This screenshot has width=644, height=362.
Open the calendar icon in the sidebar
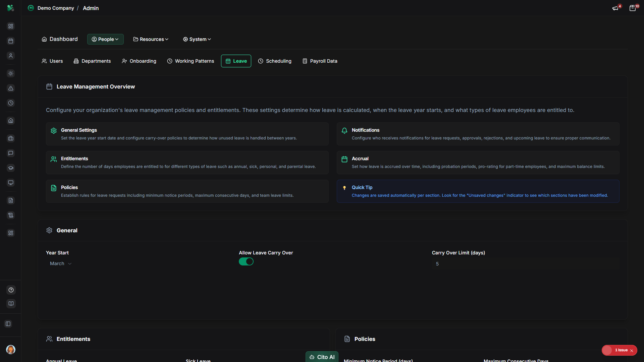11,41
